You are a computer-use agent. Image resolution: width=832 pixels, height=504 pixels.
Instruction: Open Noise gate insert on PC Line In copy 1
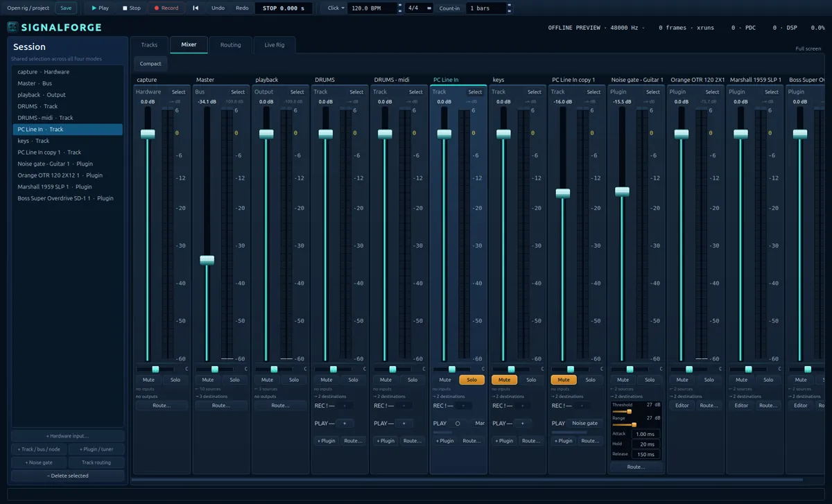click(x=584, y=423)
